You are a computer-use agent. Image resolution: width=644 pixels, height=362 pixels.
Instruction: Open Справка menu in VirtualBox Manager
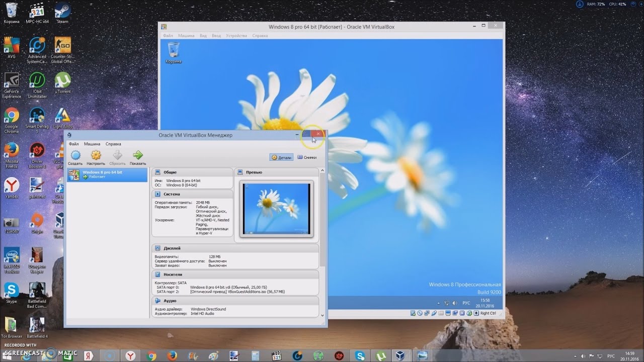pyautogui.click(x=113, y=144)
